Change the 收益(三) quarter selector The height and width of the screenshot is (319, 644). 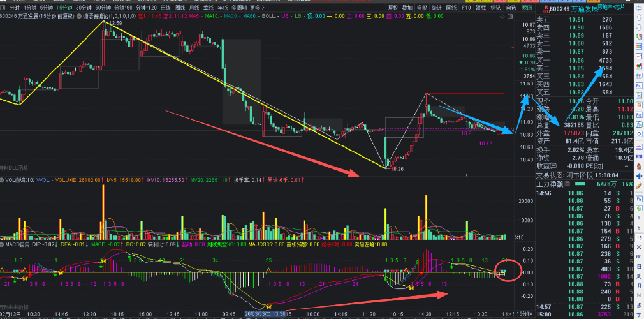(x=546, y=166)
